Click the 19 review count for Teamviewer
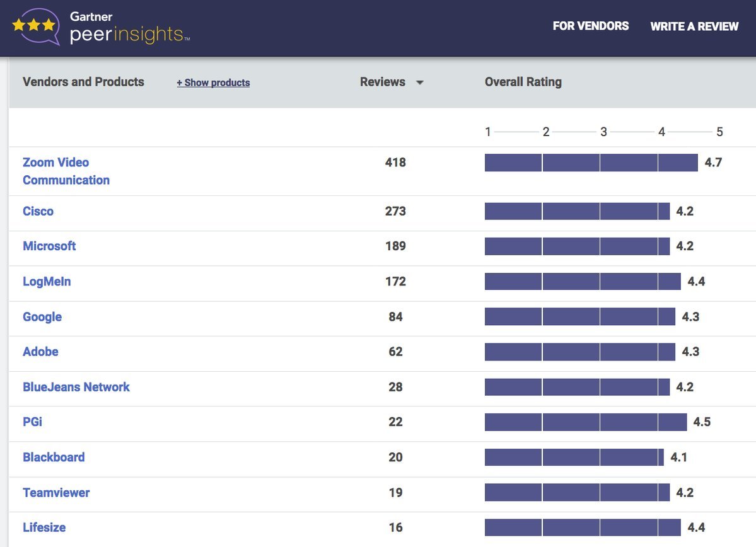This screenshot has height=547, width=756. pyautogui.click(x=395, y=493)
